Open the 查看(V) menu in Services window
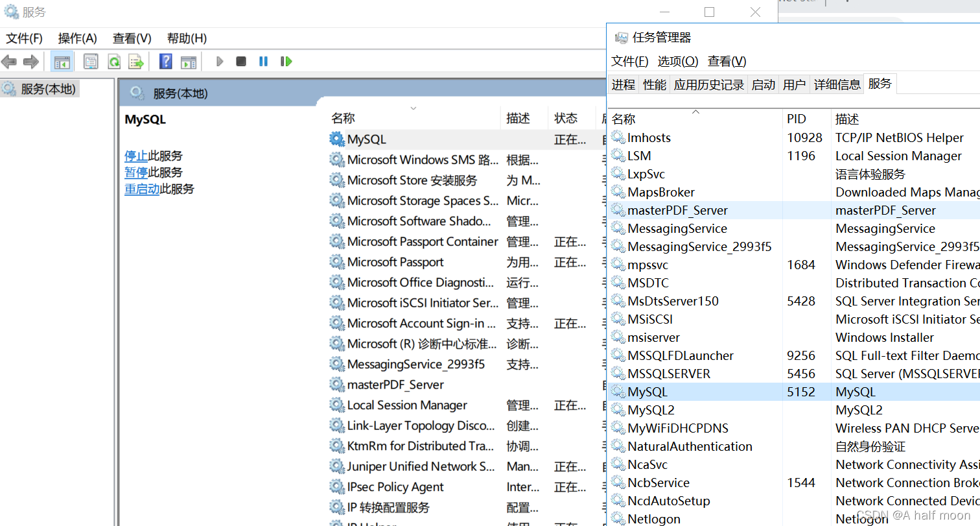 [132, 38]
